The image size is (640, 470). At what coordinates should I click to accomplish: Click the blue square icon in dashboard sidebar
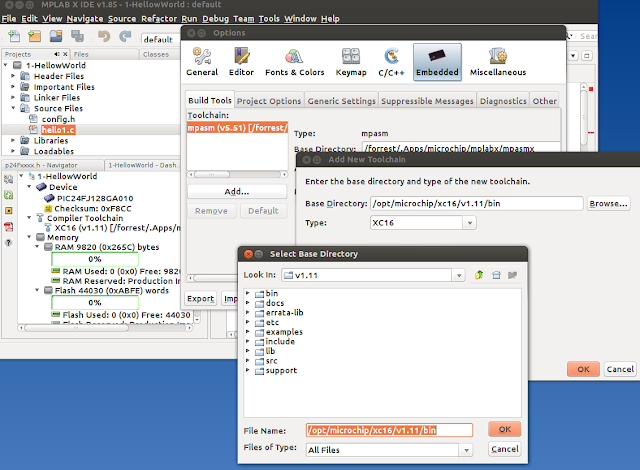tap(9, 211)
